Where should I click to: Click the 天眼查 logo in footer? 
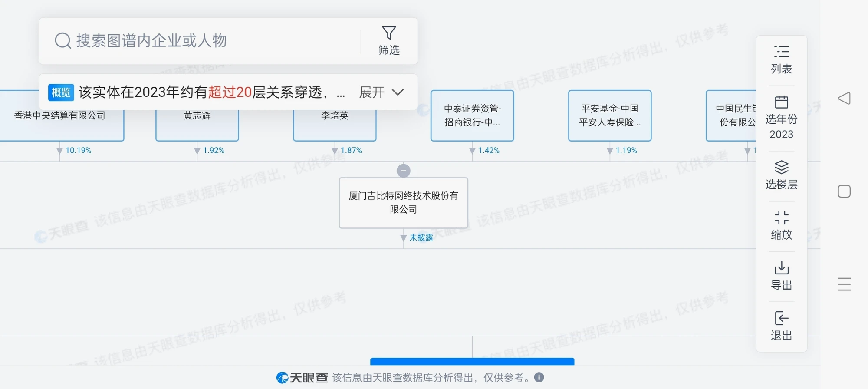click(x=302, y=378)
